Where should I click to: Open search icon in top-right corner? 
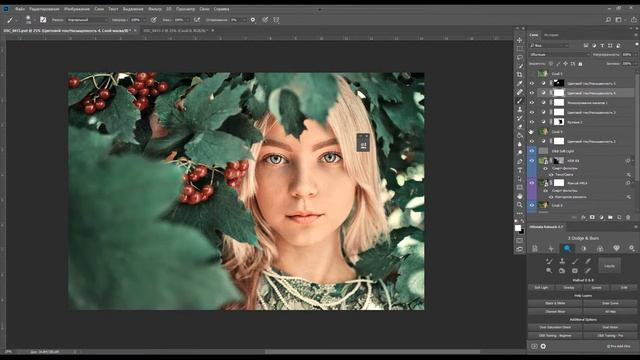tap(608, 19)
